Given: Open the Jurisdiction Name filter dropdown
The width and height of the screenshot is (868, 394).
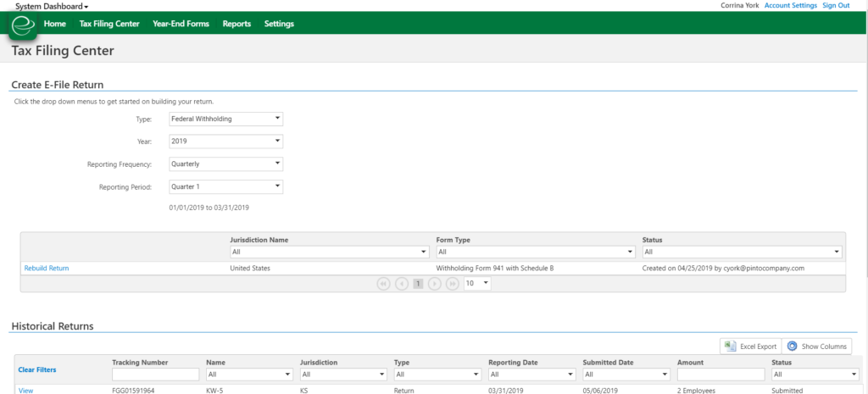Looking at the screenshot, I should 329,252.
